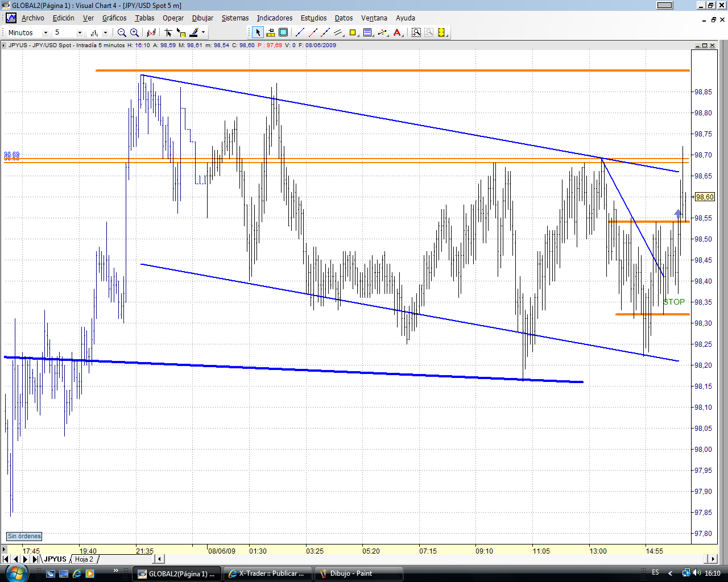
Task: Select the red line drawing tool
Action: [312, 32]
